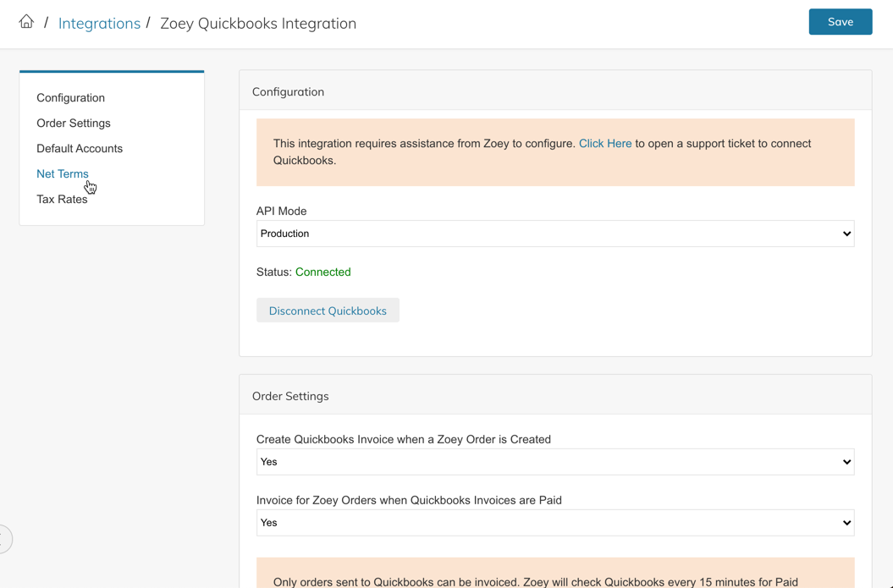The width and height of the screenshot is (893, 588).
Task: Expand Invoice for Zoey Orders dropdown
Action: (x=555, y=523)
